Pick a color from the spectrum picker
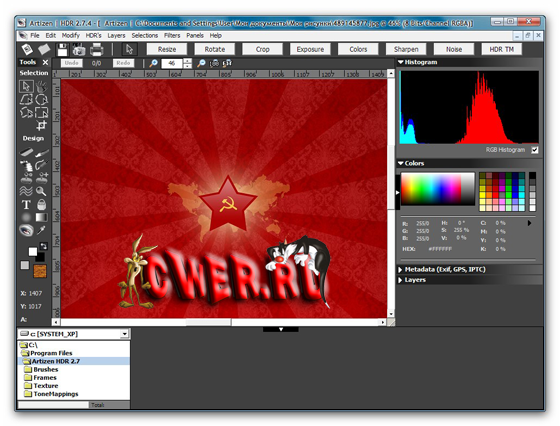The width and height of the screenshot is (560, 426). (x=438, y=189)
